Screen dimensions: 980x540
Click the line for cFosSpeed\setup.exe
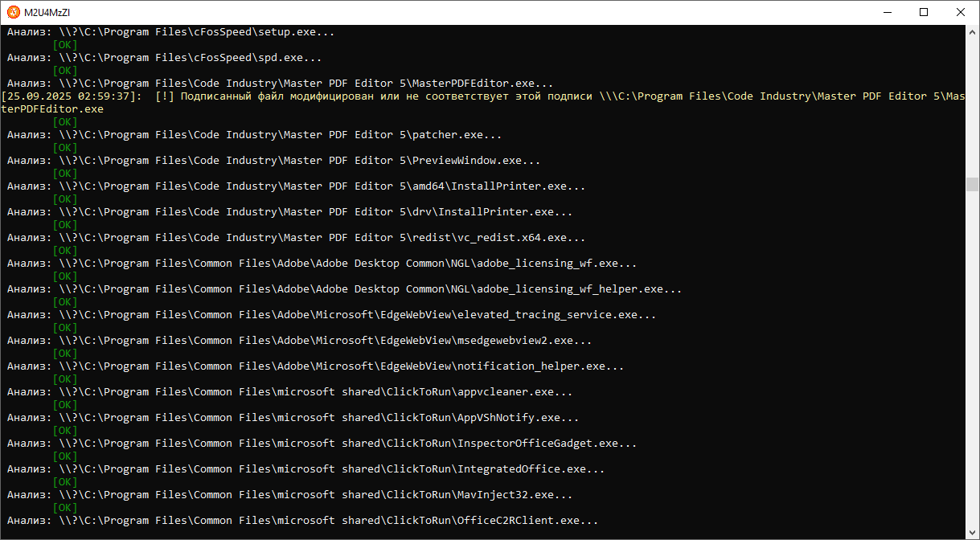tap(171, 32)
